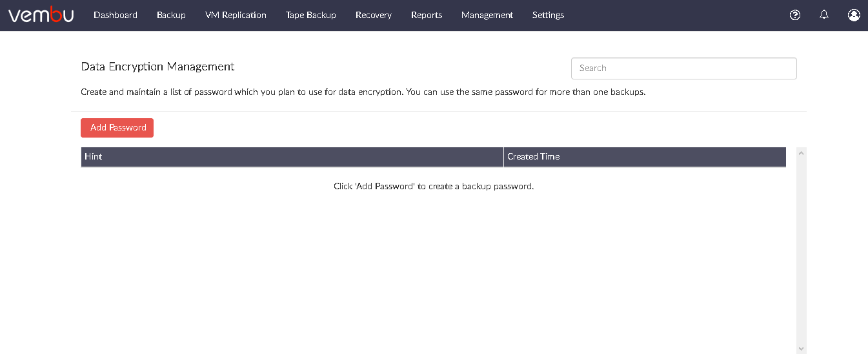
Task: Open the Settings menu
Action: tap(548, 15)
